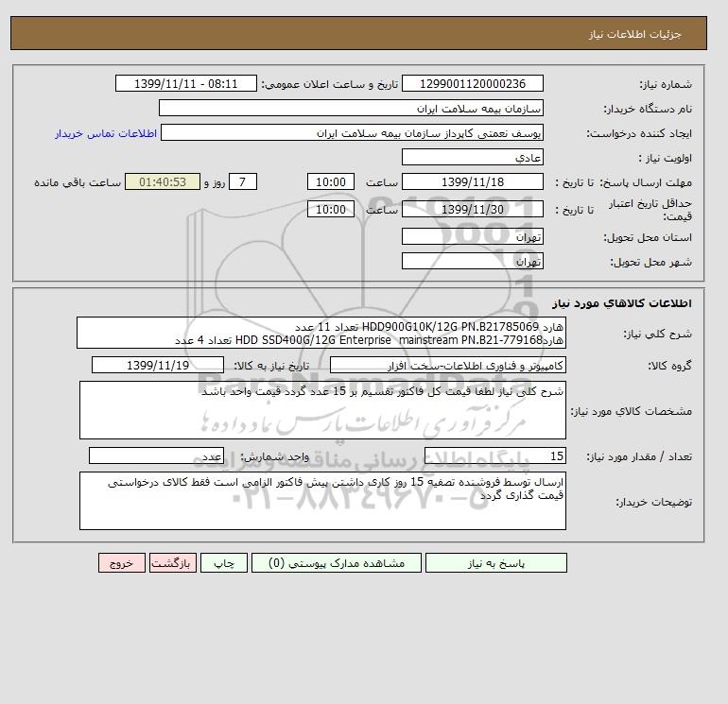728x704 pixels.
Task: Click the شرح کلی نیاز label
Action: coord(657,334)
